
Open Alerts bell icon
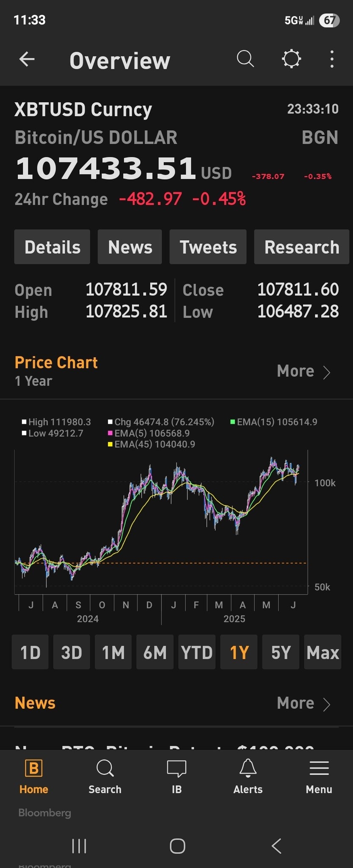coord(248,768)
